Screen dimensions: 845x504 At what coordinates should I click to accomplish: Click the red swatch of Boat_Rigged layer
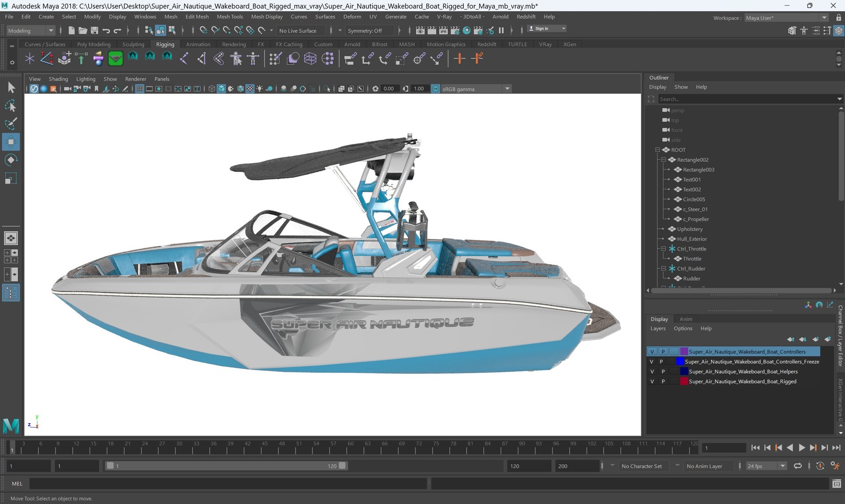coord(684,381)
